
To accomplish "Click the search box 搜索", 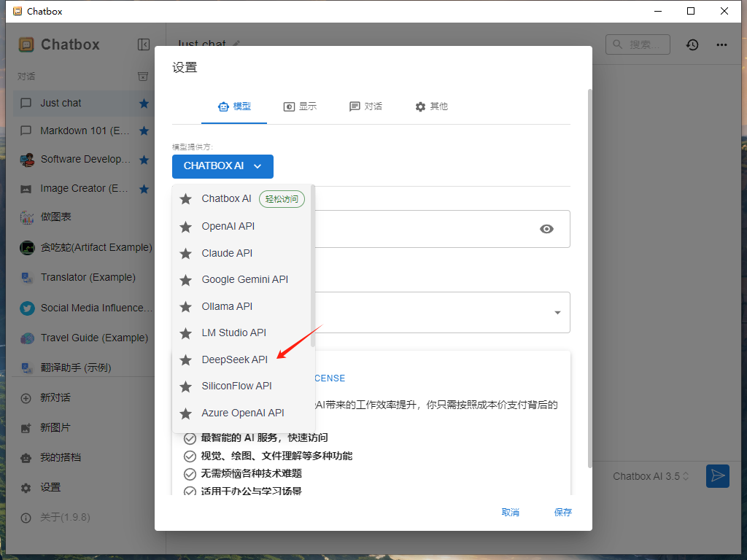I will click(x=638, y=44).
